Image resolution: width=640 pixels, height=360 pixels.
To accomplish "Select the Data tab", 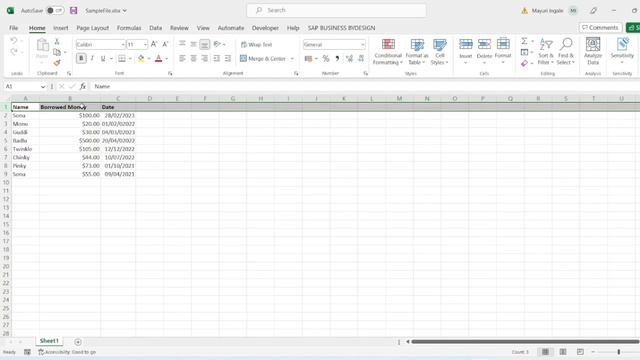I will click(x=156, y=28).
